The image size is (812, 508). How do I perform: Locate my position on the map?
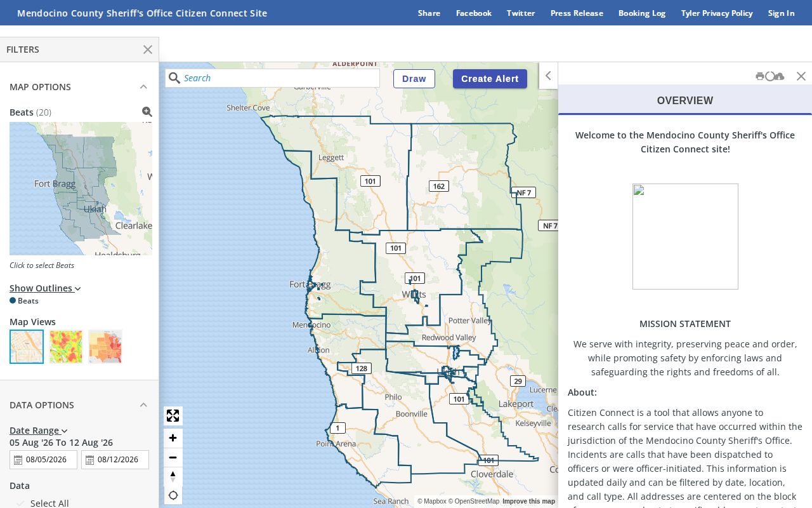click(173, 495)
